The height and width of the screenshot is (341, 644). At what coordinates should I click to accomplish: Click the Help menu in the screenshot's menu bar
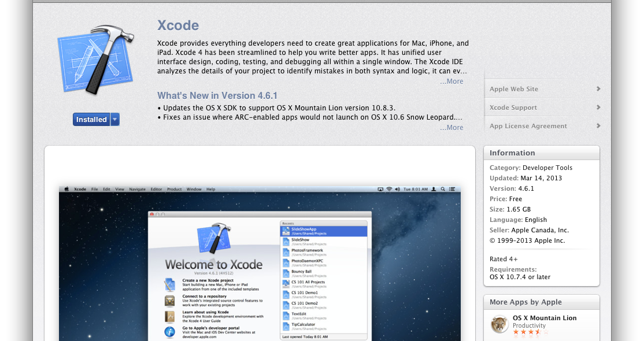pos(210,189)
